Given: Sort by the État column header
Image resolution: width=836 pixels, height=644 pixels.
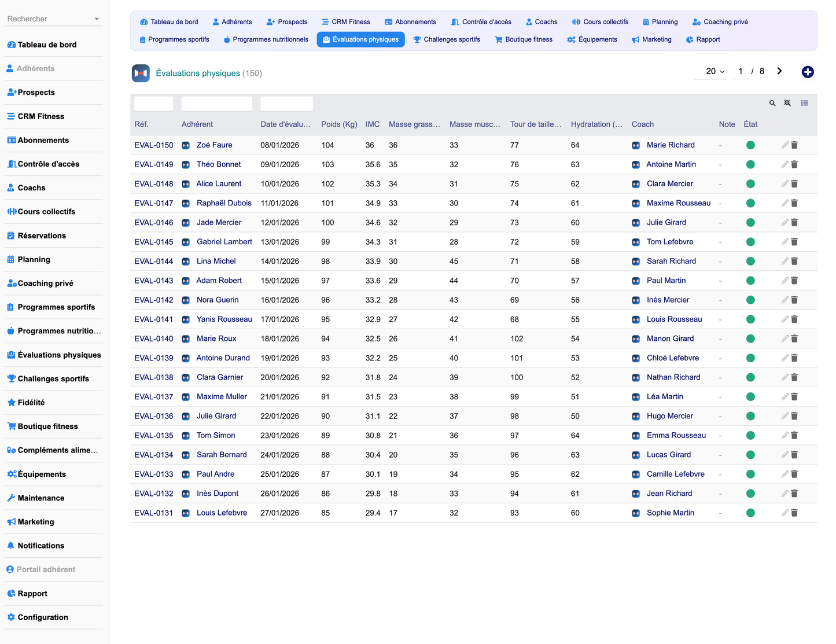Looking at the screenshot, I should coord(750,124).
